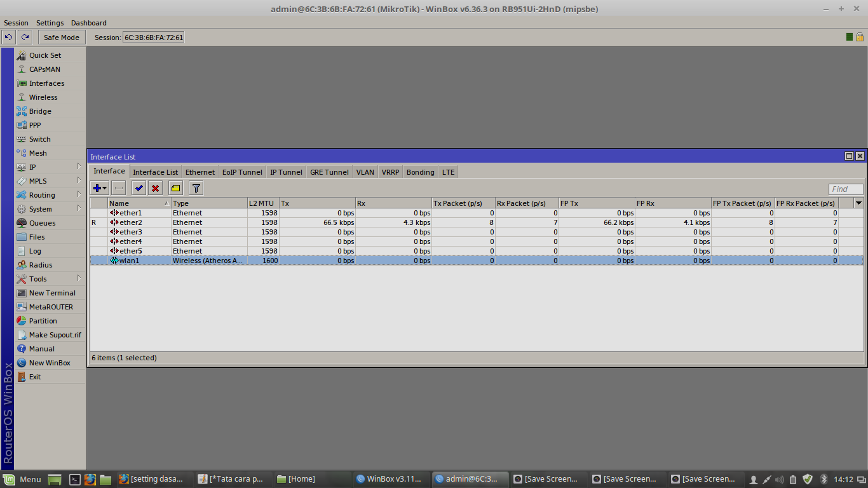Sort by Tx Packet (p/s) column header
This screenshot has height=488, width=868.
pyautogui.click(x=463, y=203)
